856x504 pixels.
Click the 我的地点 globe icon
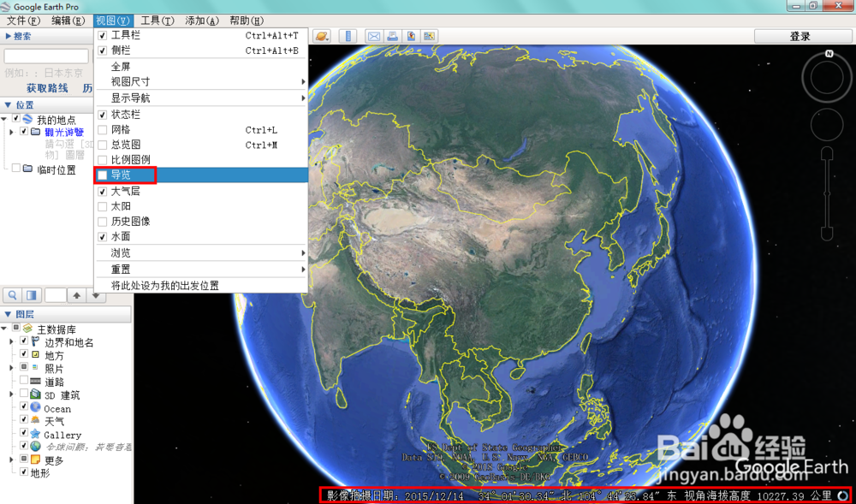pyautogui.click(x=27, y=119)
